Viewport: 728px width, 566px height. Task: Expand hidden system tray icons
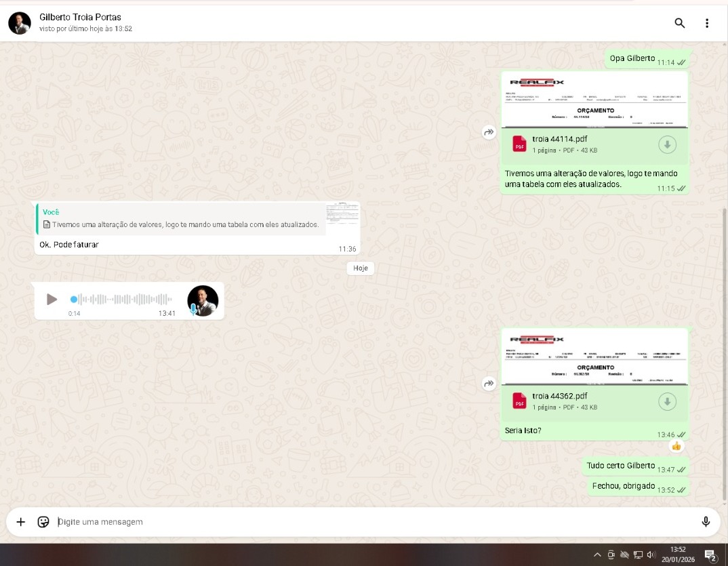597,554
